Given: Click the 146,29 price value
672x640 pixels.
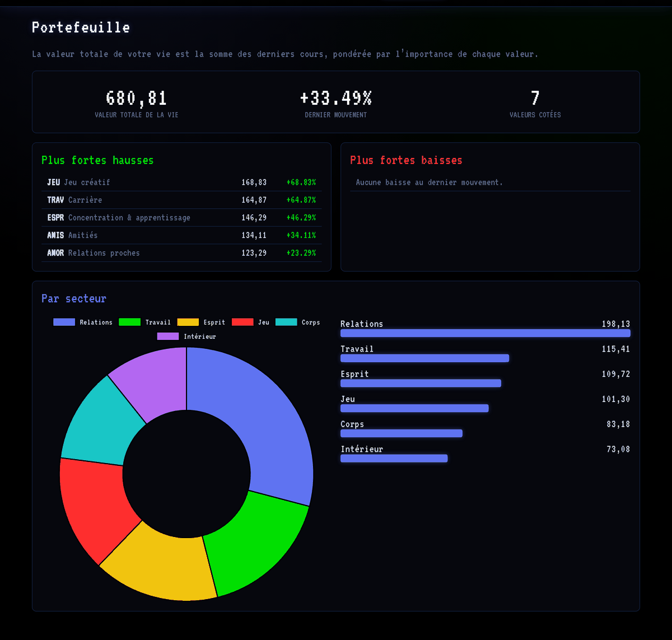Looking at the screenshot, I should pyautogui.click(x=254, y=218).
